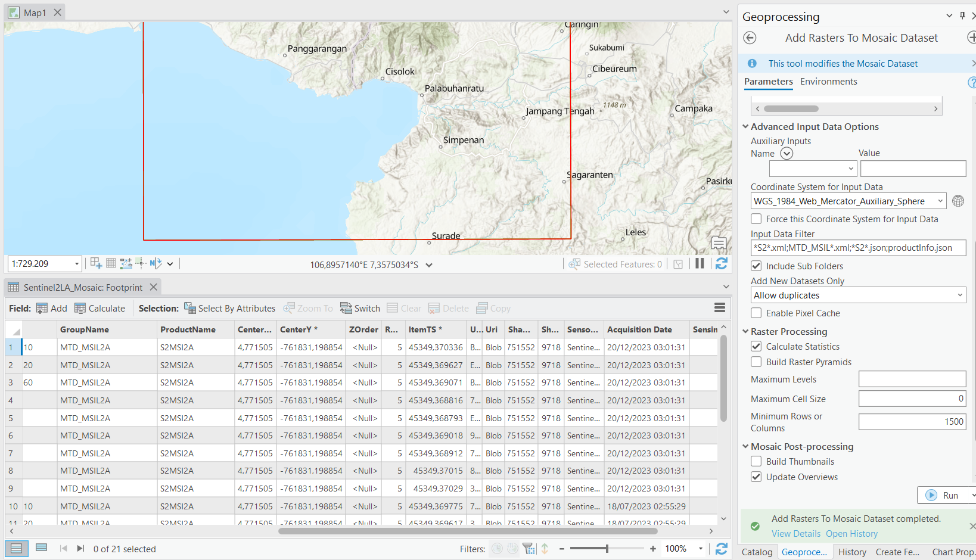Collapse the Raster Processing section

[745, 332]
